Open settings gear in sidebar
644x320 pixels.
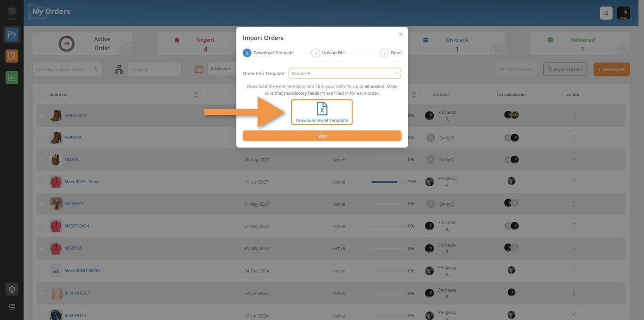pos(12,289)
